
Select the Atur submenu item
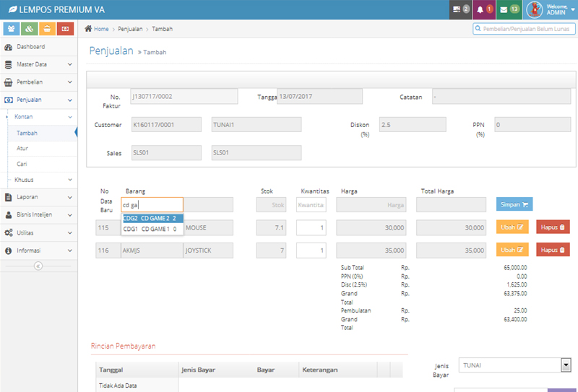43,148
